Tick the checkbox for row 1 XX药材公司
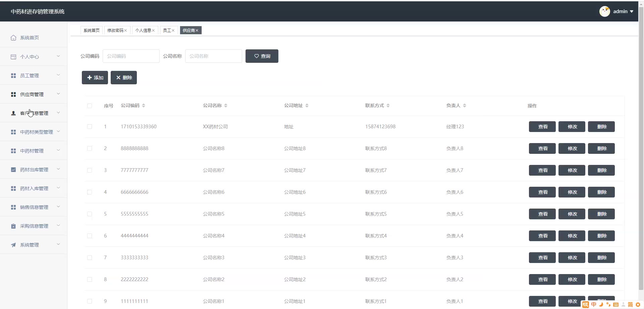Viewport: 644px width, 309px height. 90,127
